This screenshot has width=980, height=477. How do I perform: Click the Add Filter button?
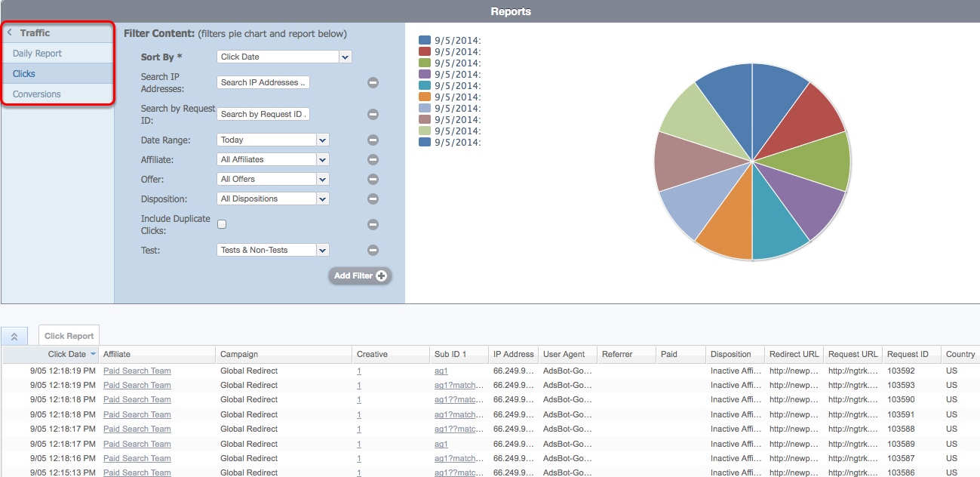pos(360,275)
